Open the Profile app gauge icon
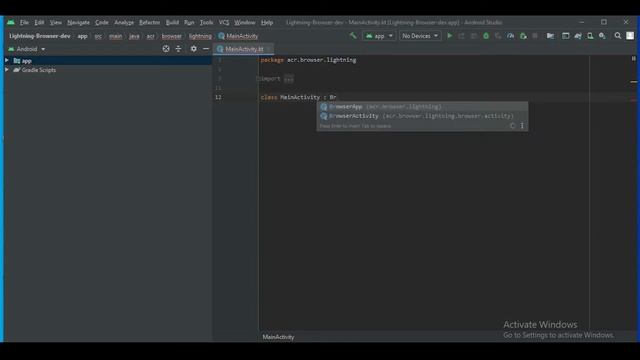The width and height of the screenshot is (640, 360). [x=510, y=36]
